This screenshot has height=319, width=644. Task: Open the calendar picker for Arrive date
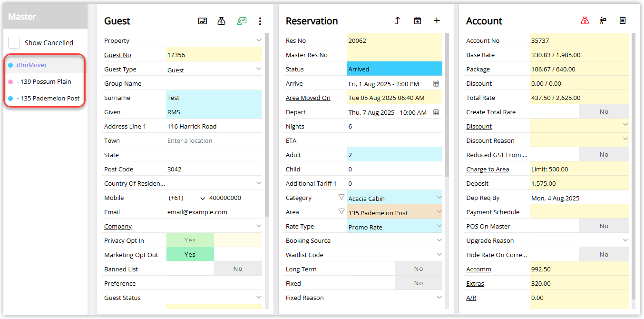[x=436, y=84]
